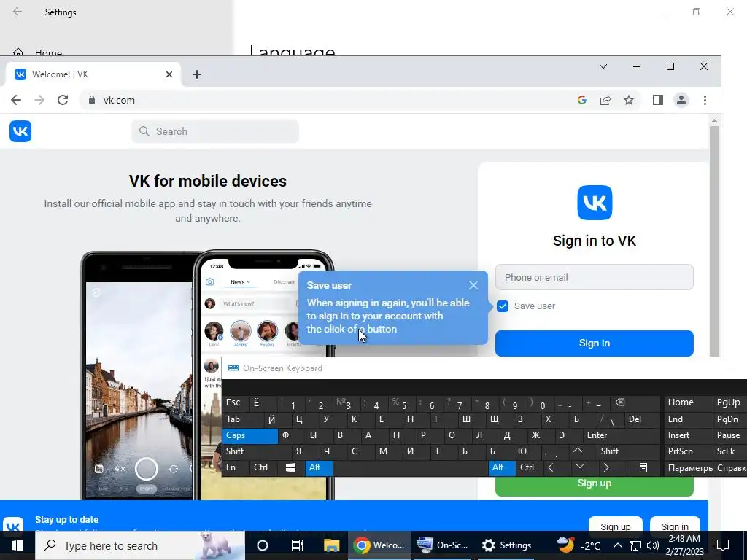
Task: Open the notification center icon
Action: pyautogui.click(x=723, y=545)
